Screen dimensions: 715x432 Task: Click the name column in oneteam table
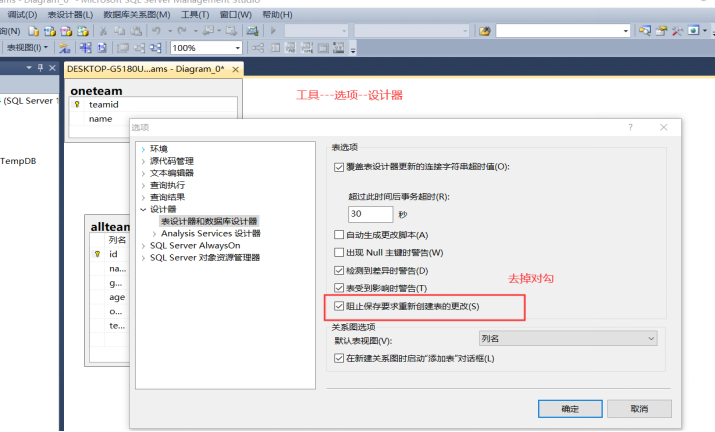pyautogui.click(x=101, y=119)
